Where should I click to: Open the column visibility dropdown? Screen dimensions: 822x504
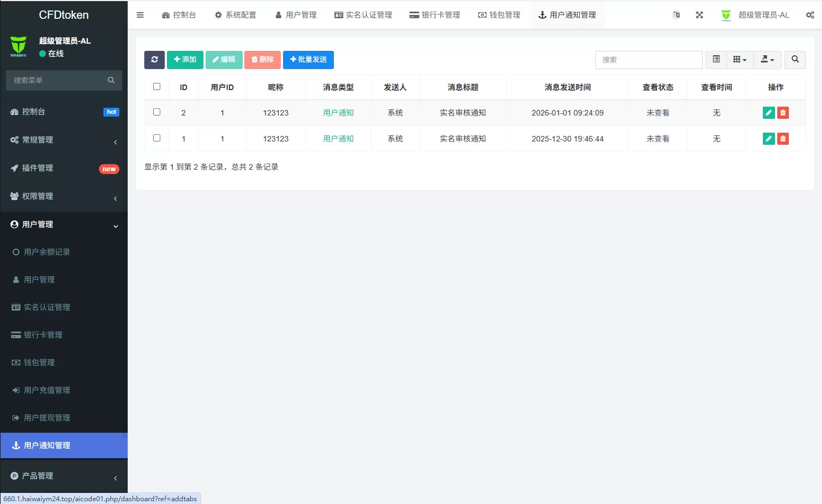pyautogui.click(x=740, y=60)
